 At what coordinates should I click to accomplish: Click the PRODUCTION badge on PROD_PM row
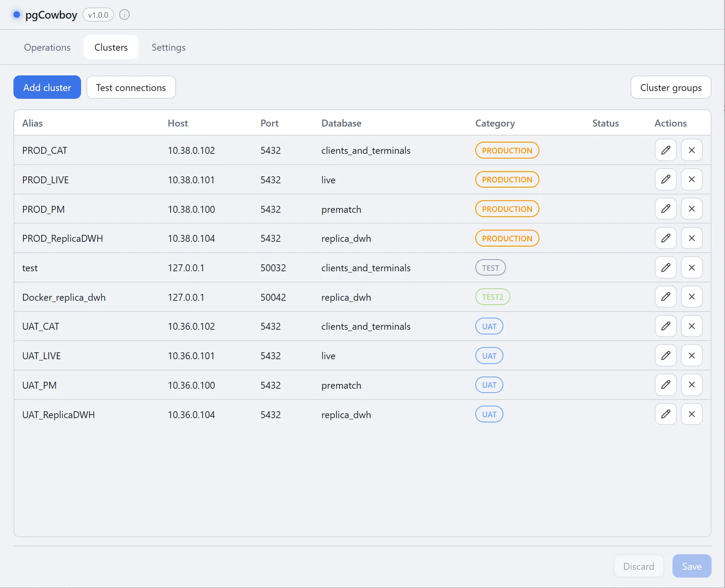(507, 209)
